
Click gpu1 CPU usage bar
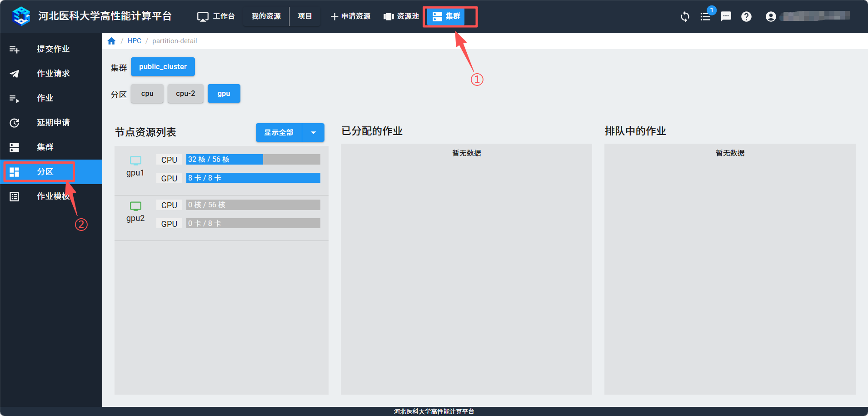pyautogui.click(x=253, y=160)
